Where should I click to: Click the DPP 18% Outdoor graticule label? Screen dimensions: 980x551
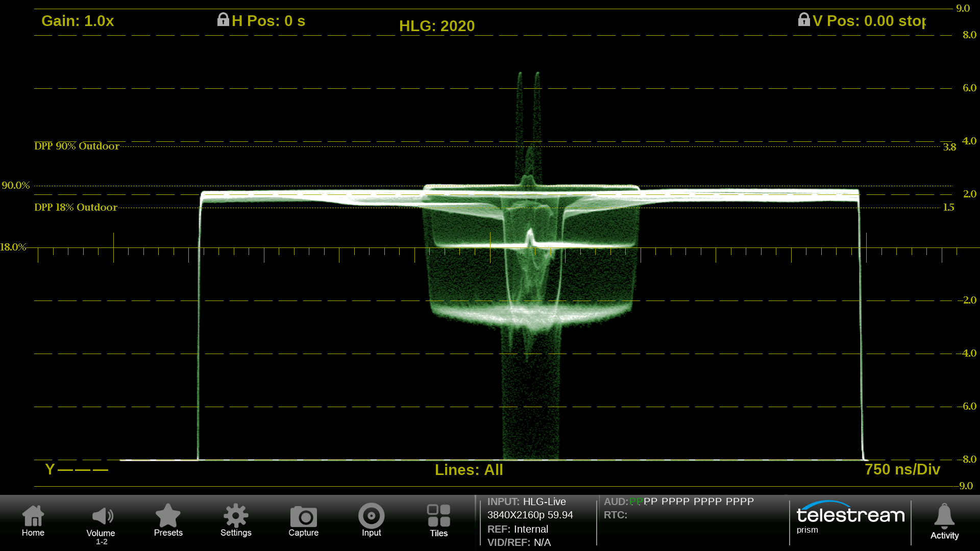[76, 208]
